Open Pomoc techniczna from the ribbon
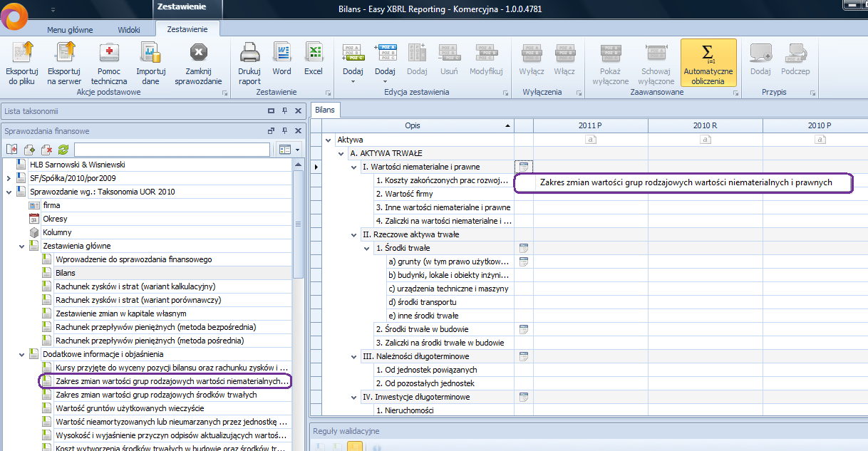The image size is (868, 451). tap(109, 53)
